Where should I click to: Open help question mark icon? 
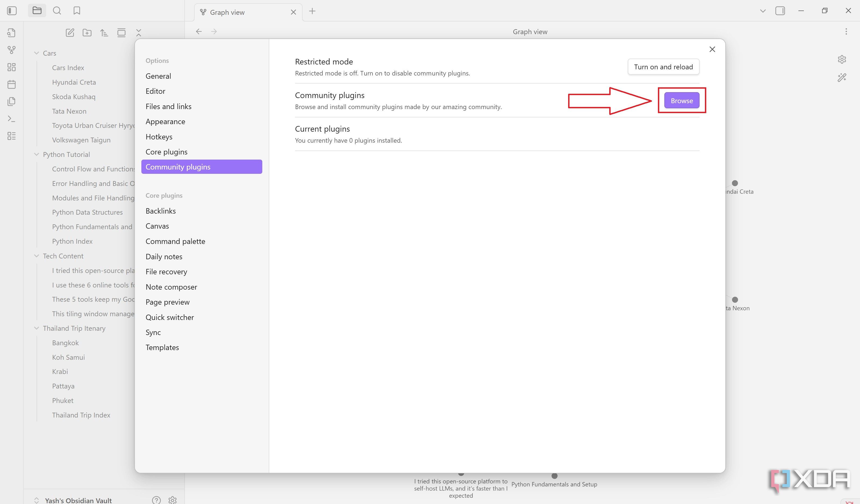(156, 500)
